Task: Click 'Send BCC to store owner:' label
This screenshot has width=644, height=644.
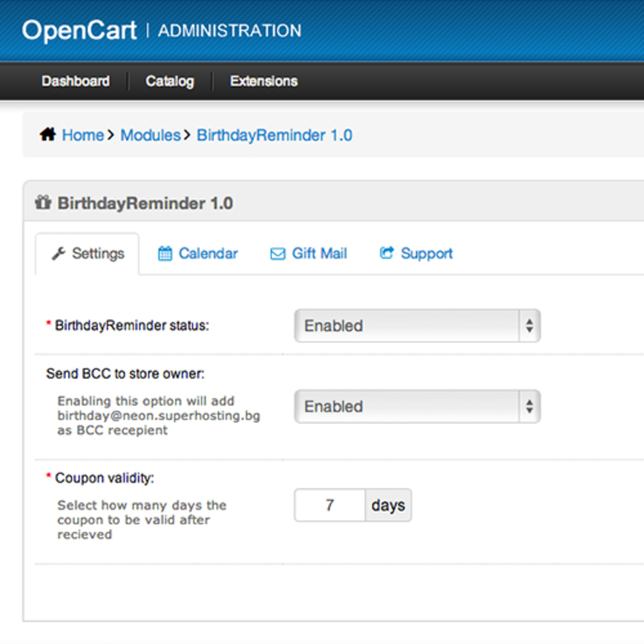Action: (x=125, y=374)
